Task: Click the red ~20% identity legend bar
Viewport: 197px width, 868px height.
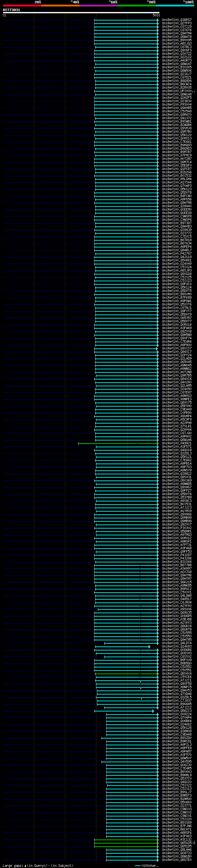Action: pos(22,6)
